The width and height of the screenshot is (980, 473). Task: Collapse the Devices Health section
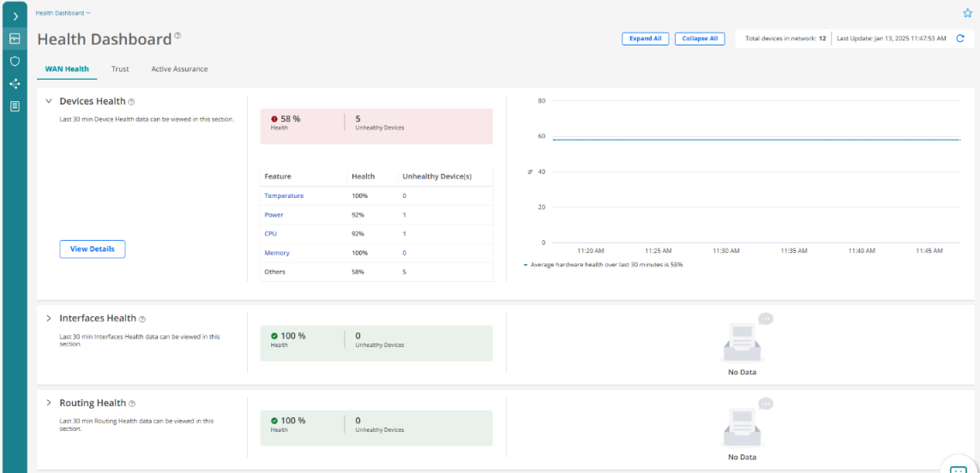49,101
